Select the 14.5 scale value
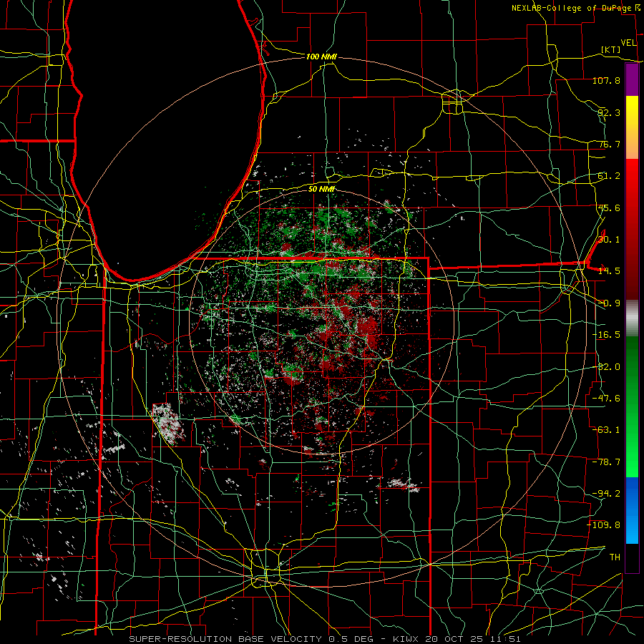Image resolution: width=644 pixels, height=644 pixels. tap(609, 271)
